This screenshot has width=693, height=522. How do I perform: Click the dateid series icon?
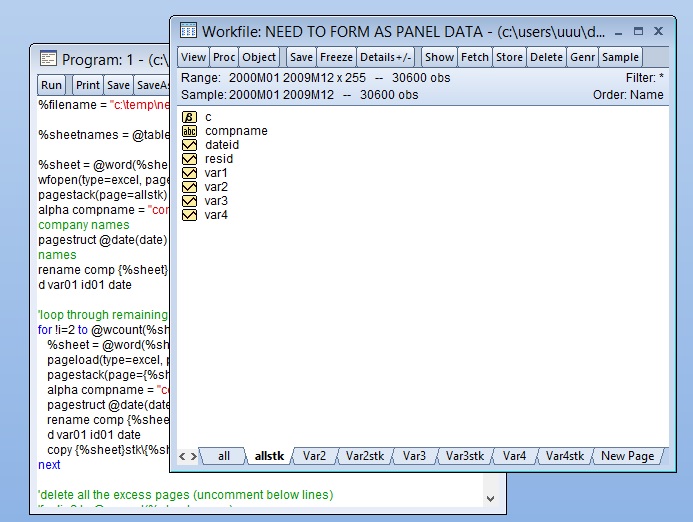(189, 145)
